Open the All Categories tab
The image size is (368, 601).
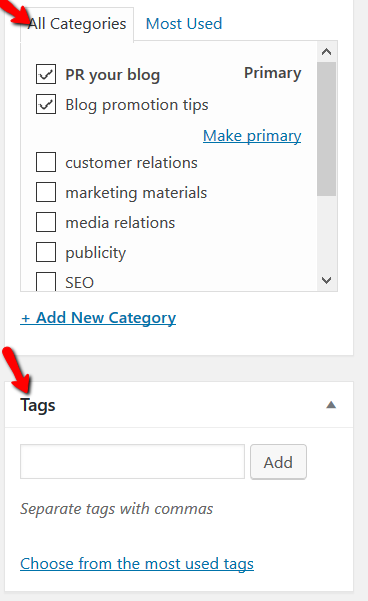click(77, 24)
